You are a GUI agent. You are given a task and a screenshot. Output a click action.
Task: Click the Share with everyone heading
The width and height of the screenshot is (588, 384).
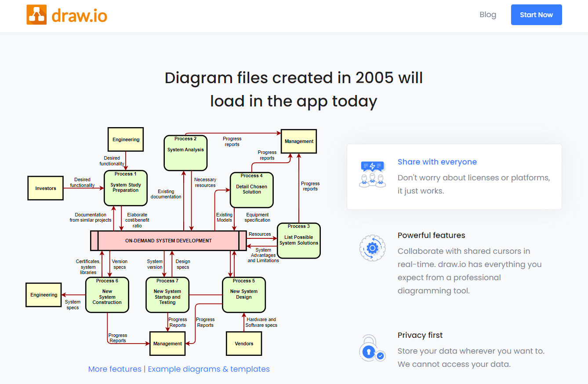(x=437, y=161)
